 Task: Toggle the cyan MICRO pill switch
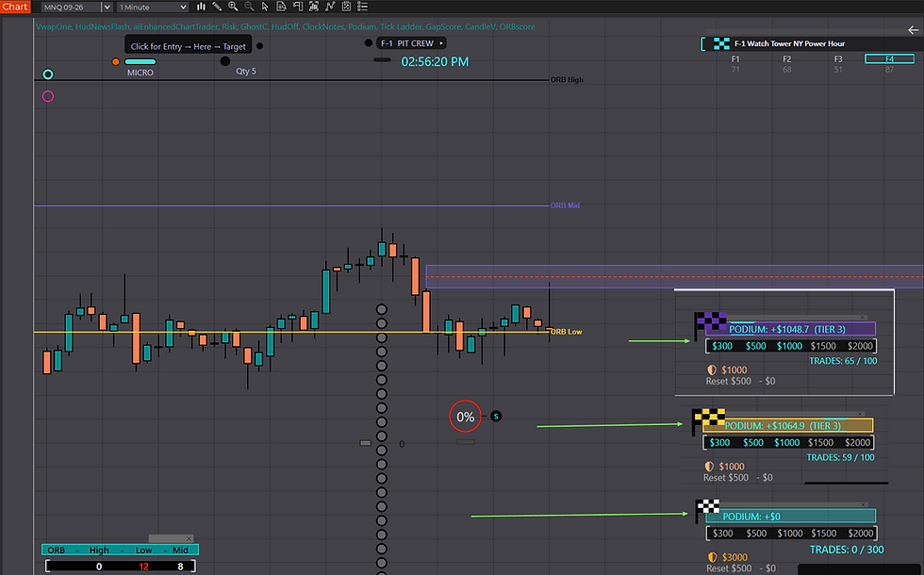(x=140, y=62)
